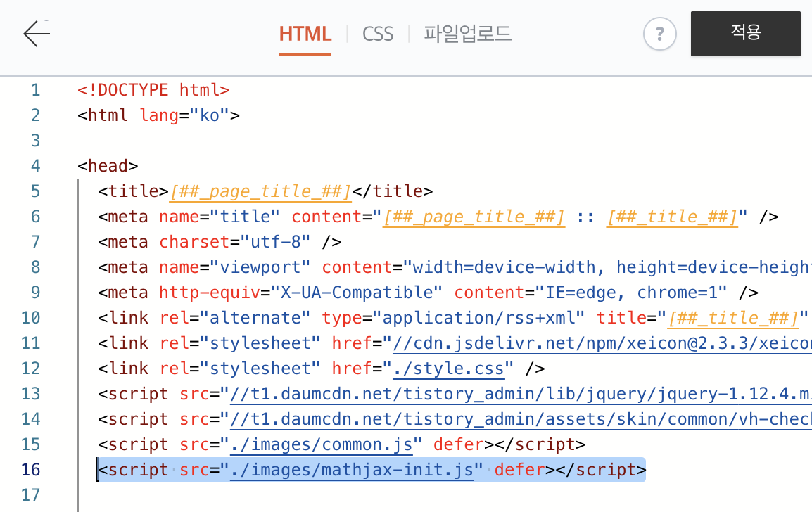Viewport: 812px width, 512px height.
Task: Click the X-UA-Compatible value on line 9
Action: pos(357,293)
